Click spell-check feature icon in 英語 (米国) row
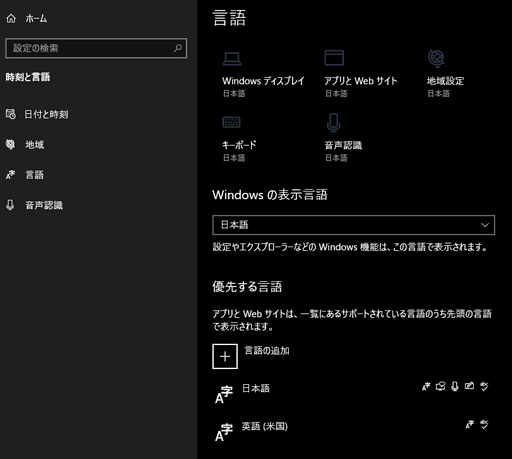 [x=484, y=424]
